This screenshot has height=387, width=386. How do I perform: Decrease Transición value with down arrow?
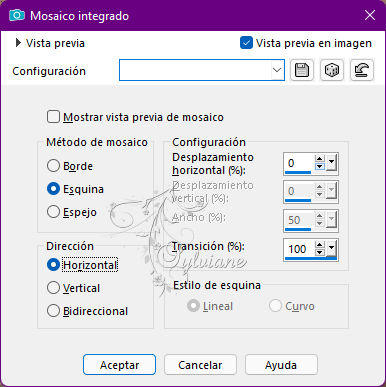point(320,252)
